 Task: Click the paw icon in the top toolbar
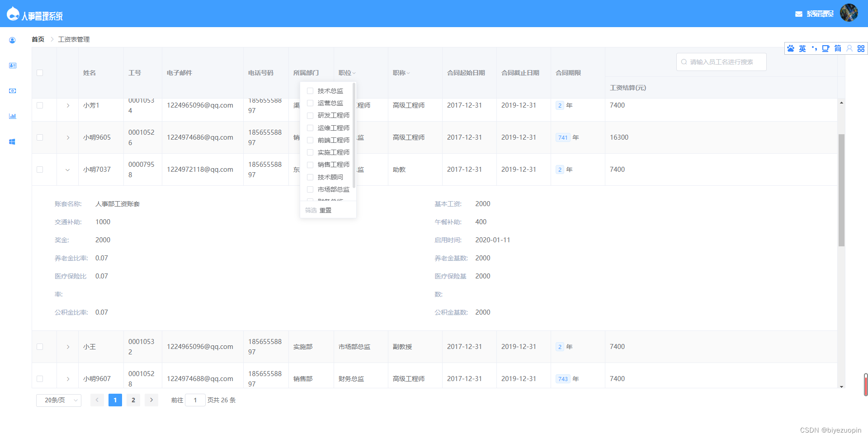click(x=791, y=48)
